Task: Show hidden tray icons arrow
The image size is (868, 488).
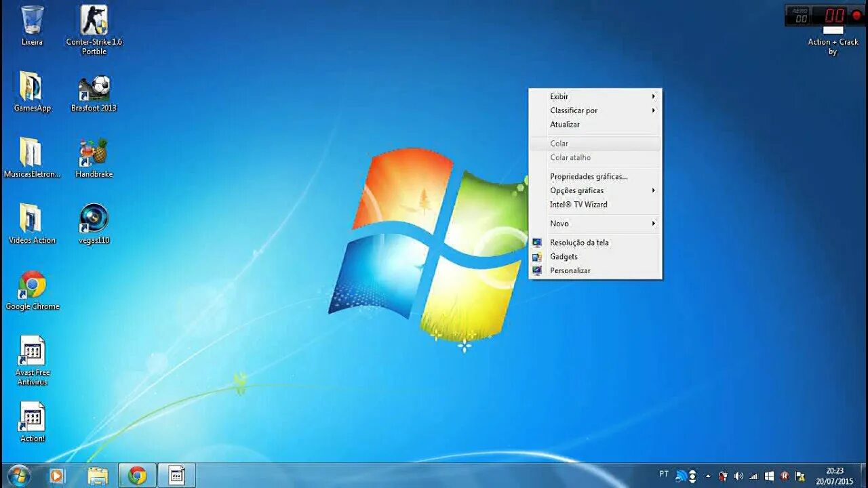Action: click(x=708, y=476)
